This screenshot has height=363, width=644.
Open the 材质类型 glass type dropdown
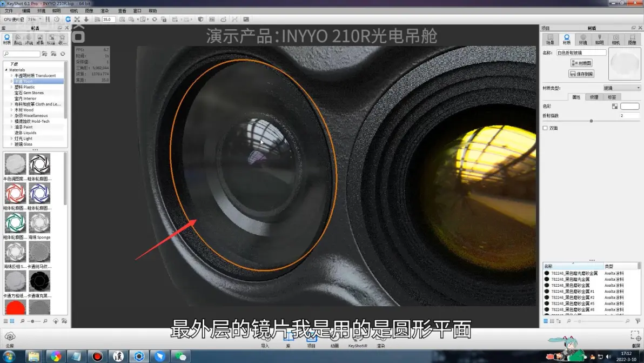622,88
